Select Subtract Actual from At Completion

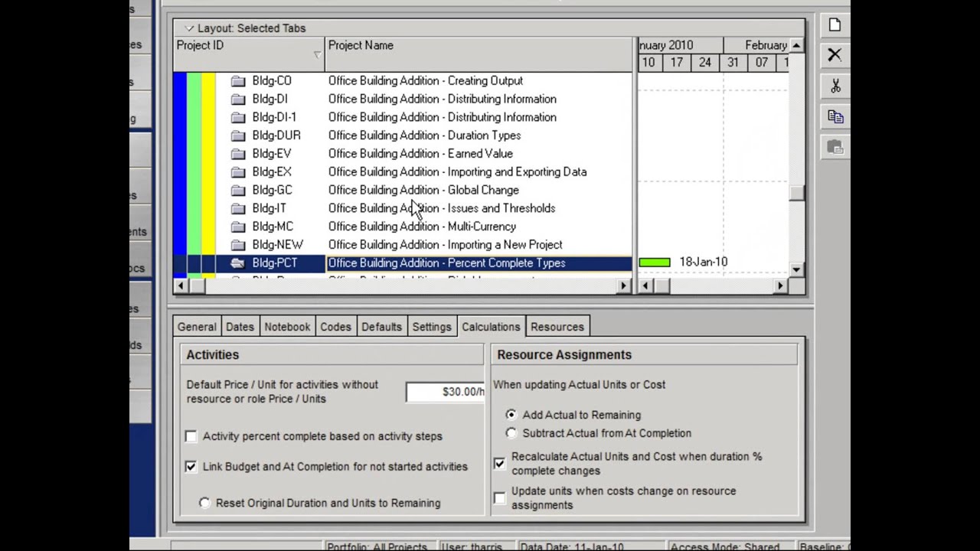[x=511, y=433]
